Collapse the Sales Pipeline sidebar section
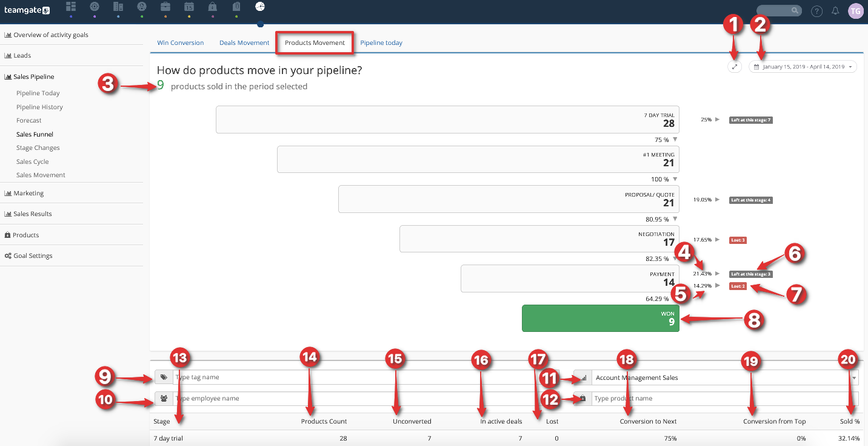This screenshot has height=446, width=868. [29, 77]
